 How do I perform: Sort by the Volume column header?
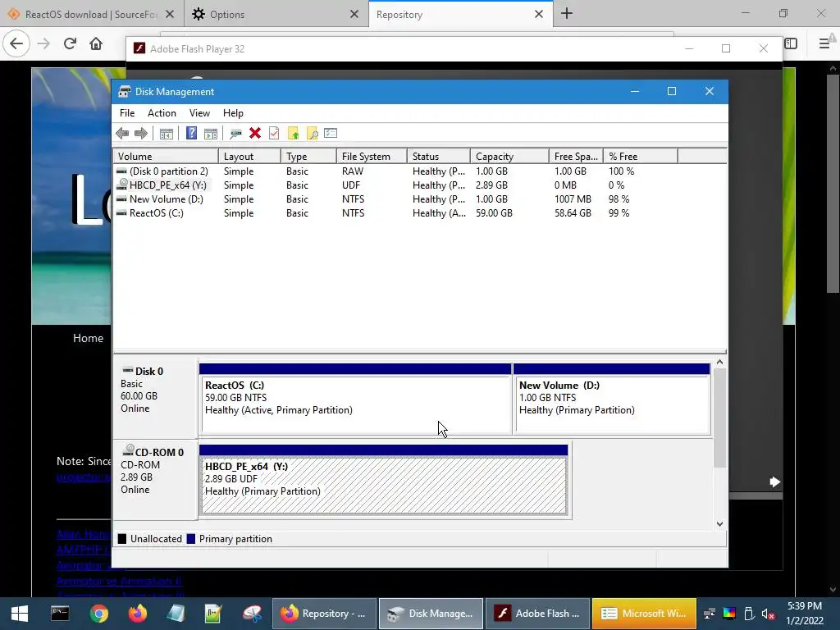(166, 157)
